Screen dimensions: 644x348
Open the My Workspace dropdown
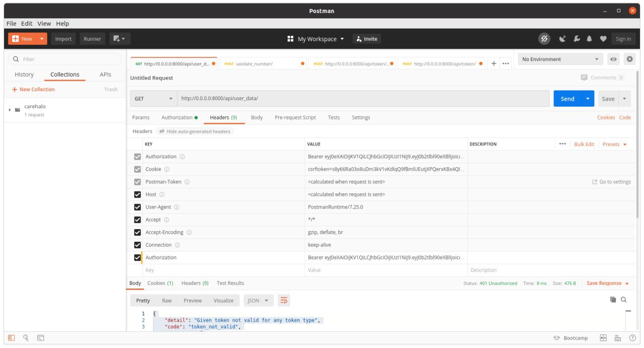click(x=315, y=39)
